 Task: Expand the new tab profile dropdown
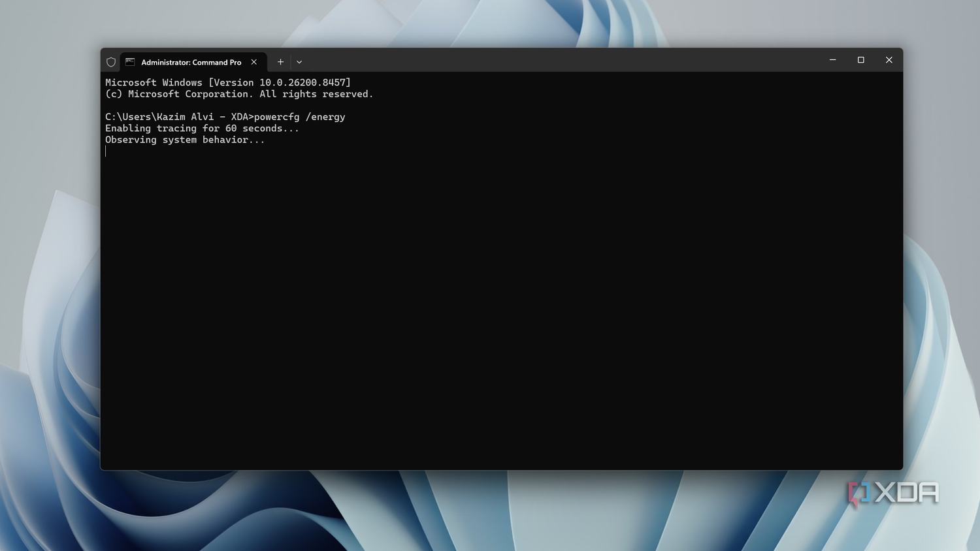click(299, 62)
